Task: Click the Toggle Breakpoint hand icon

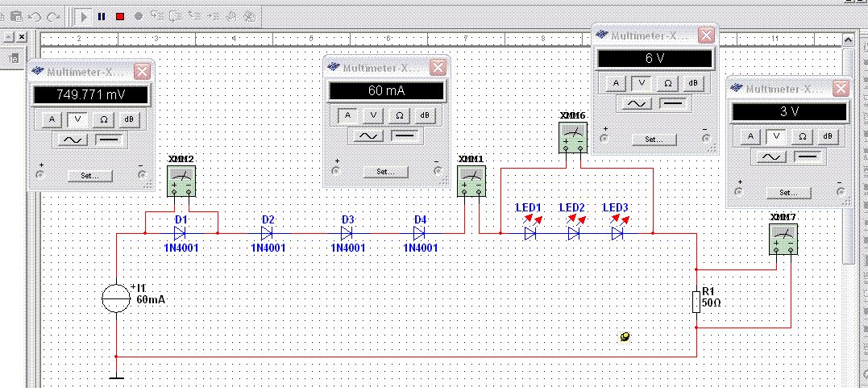Action: (231, 17)
